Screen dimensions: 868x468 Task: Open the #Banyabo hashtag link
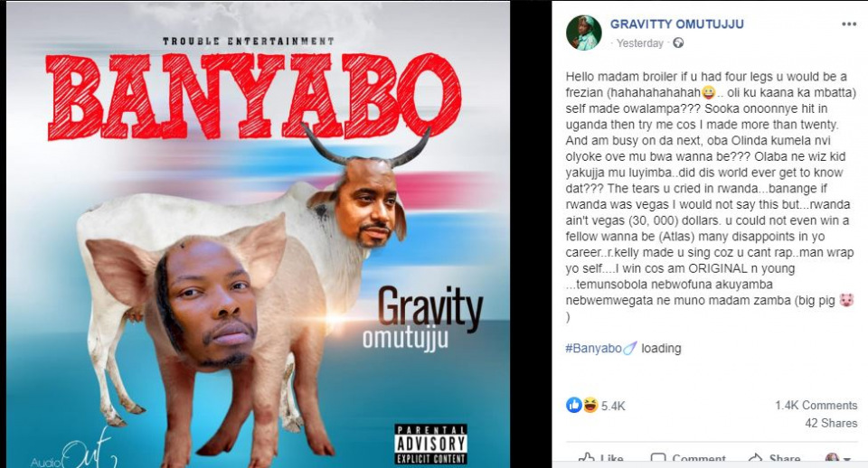593,349
